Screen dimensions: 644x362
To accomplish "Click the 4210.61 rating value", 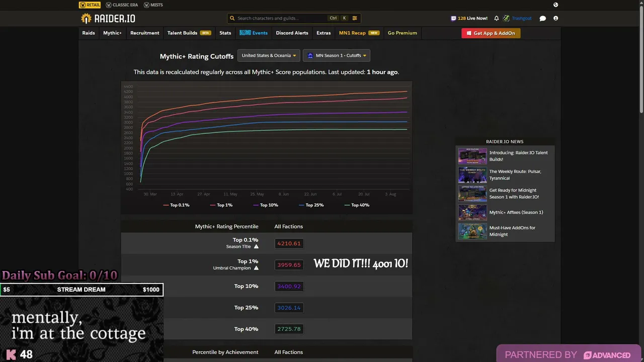I will 289,243.
